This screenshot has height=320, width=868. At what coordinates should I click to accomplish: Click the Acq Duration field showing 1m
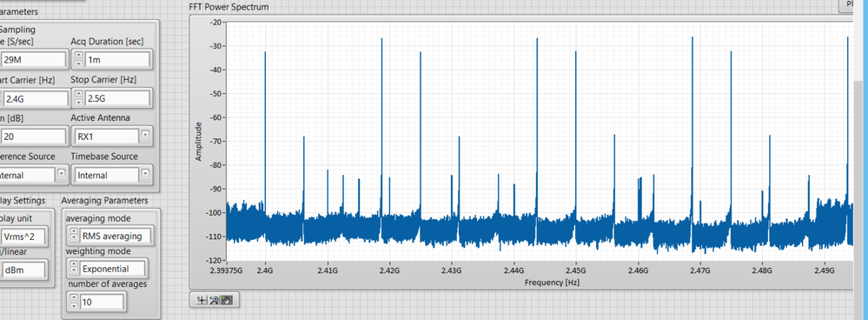(x=117, y=60)
